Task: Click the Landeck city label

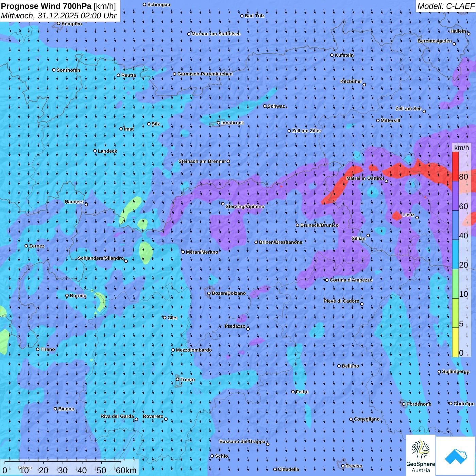Action: (x=107, y=151)
